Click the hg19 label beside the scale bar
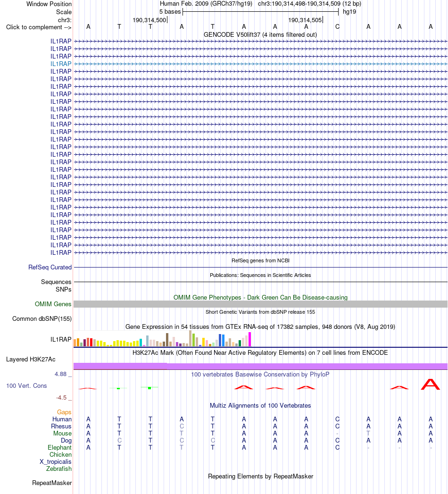 coord(349,12)
